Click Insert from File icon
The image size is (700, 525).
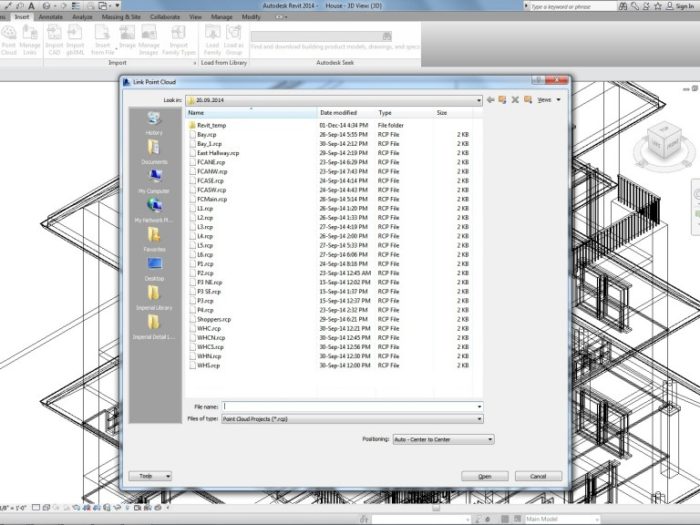[102, 40]
